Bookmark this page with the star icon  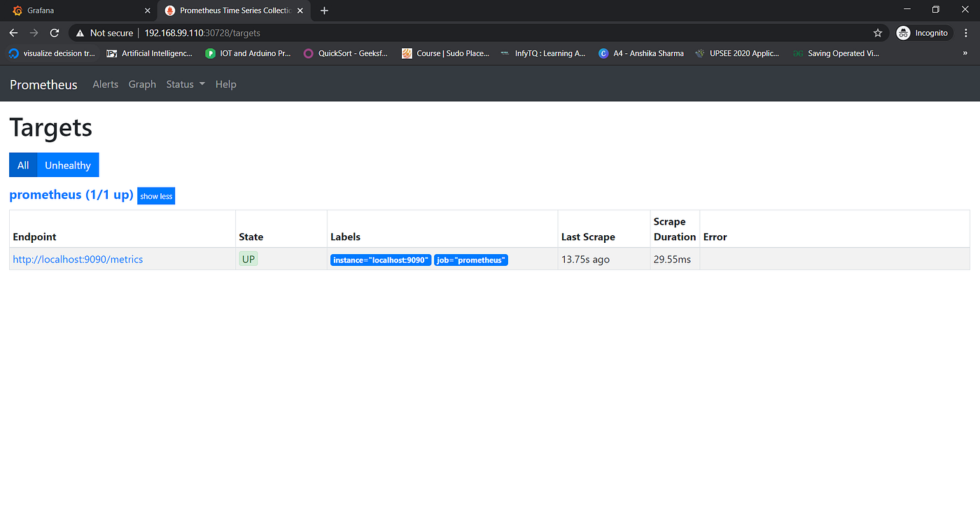tap(878, 33)
